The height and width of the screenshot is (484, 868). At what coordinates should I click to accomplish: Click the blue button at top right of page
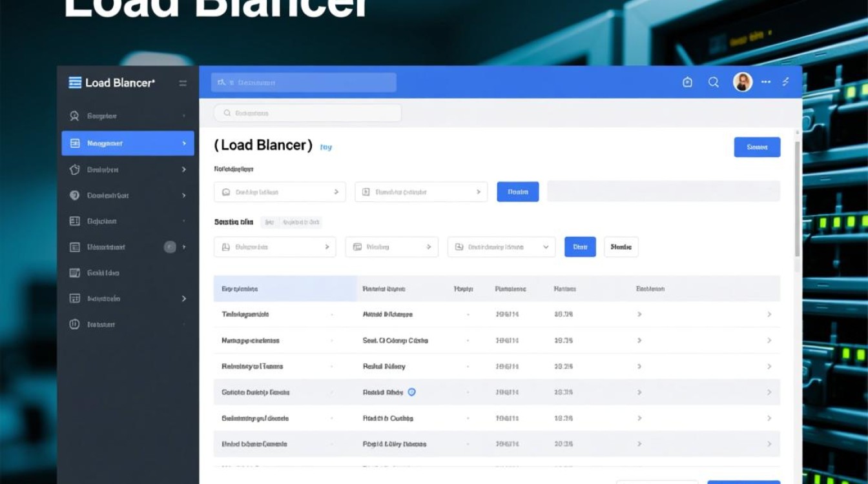point(757,147)
